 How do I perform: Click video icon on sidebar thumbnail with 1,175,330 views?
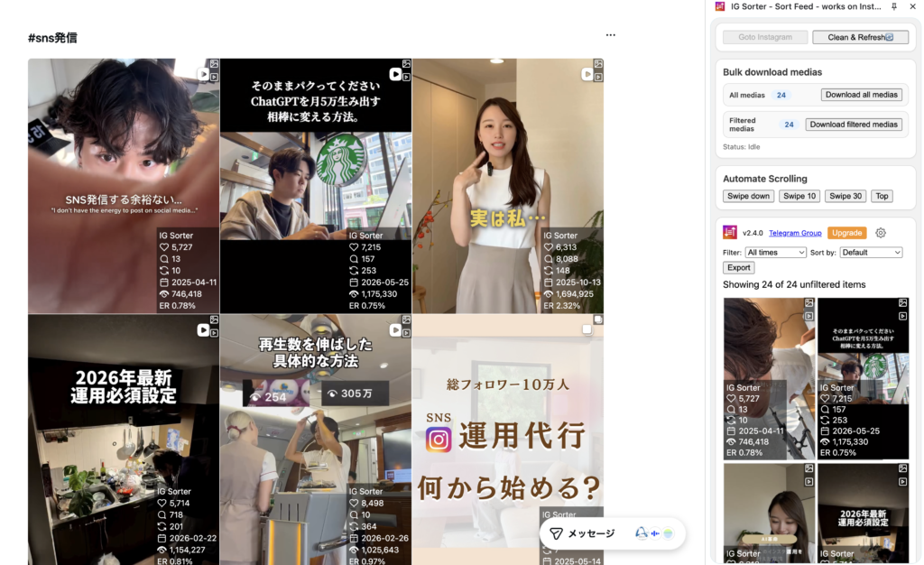(x=902, y=317)
